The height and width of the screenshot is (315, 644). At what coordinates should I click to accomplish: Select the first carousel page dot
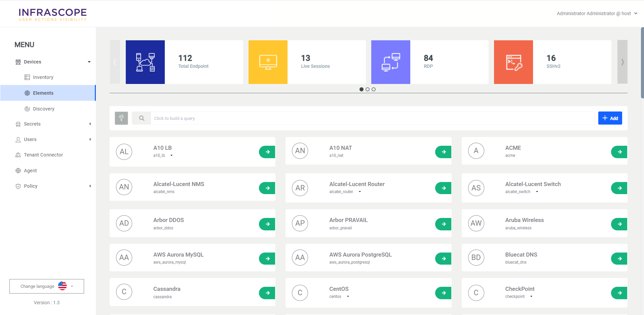362,89
